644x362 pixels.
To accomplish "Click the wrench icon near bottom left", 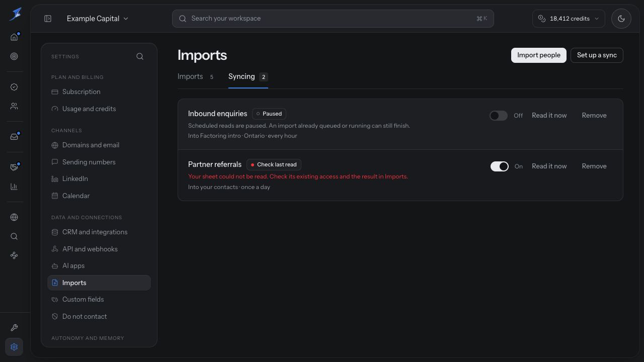I will point(14,328).
